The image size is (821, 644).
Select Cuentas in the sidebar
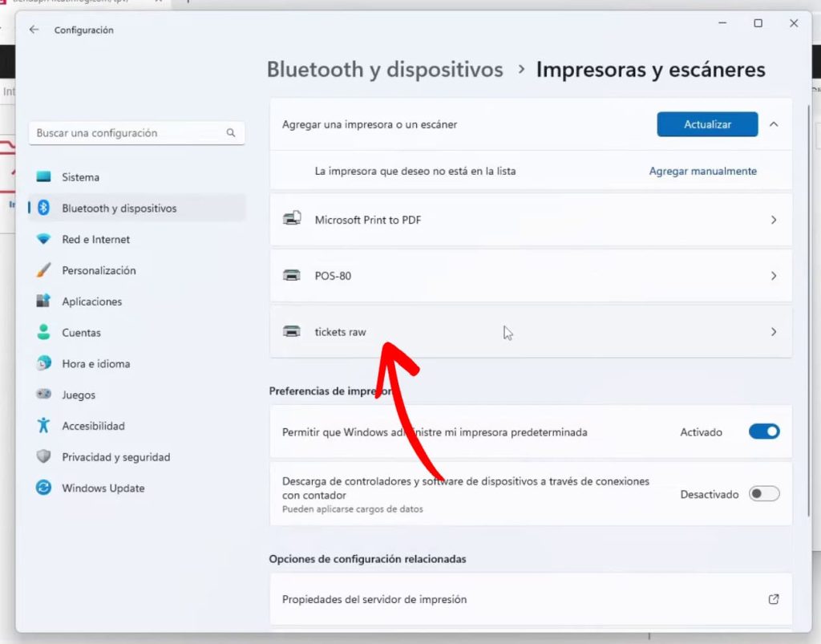(81, 333)
